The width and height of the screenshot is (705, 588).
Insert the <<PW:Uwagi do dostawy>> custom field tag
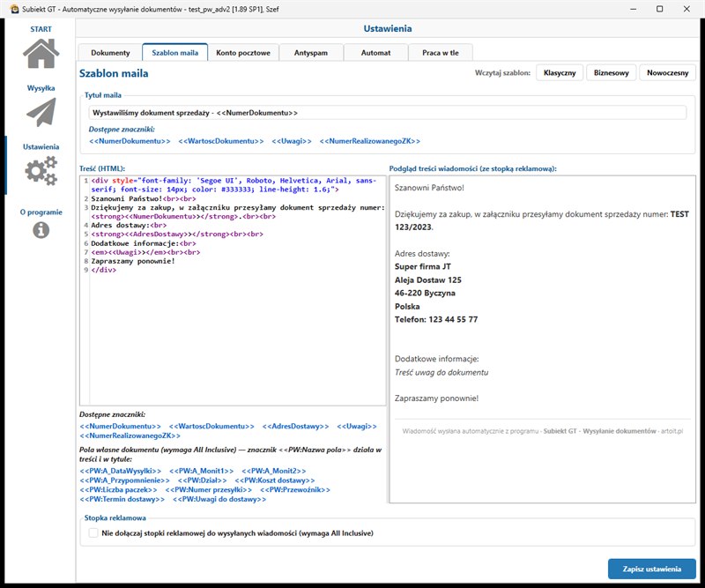click(219, 499)
